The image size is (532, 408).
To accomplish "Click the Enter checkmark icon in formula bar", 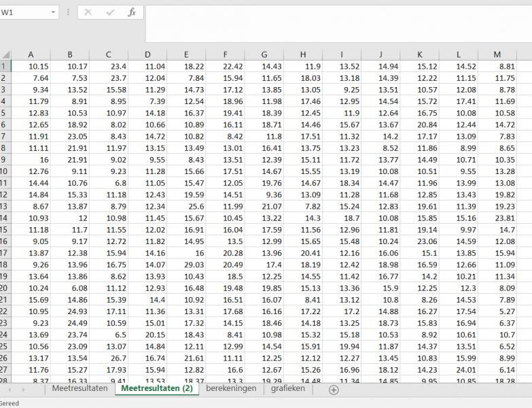I will coord(110,12).
